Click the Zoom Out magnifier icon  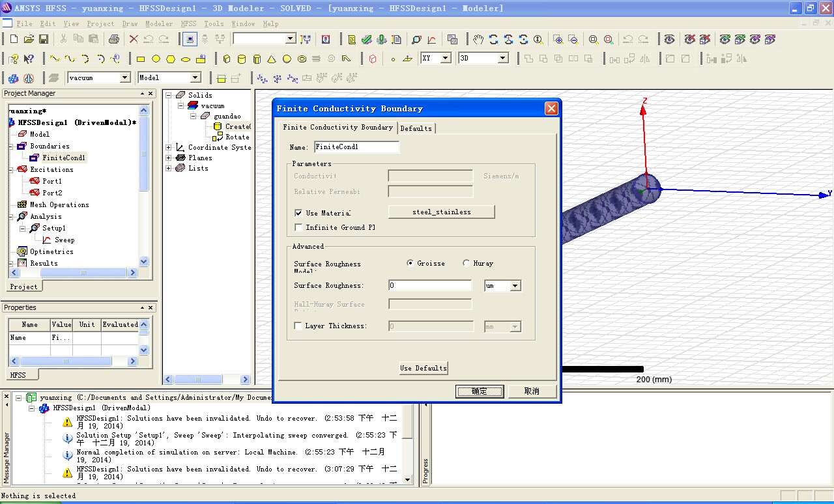click(573, 39)
